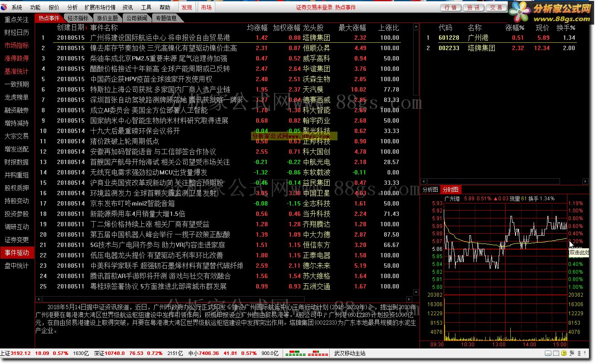Open the 帮助 menu
The width and height of the screenshot is (595, 364).
(x=165, y=7)
